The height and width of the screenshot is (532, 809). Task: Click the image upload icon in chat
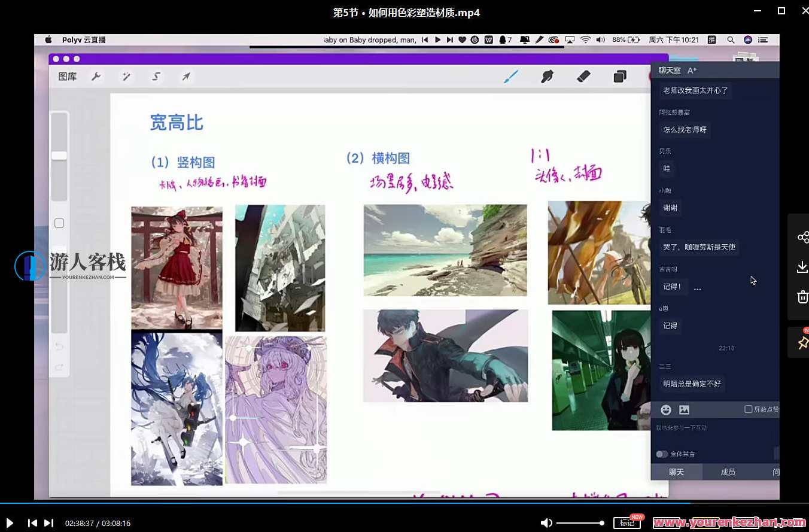click(x=684, y=410)
